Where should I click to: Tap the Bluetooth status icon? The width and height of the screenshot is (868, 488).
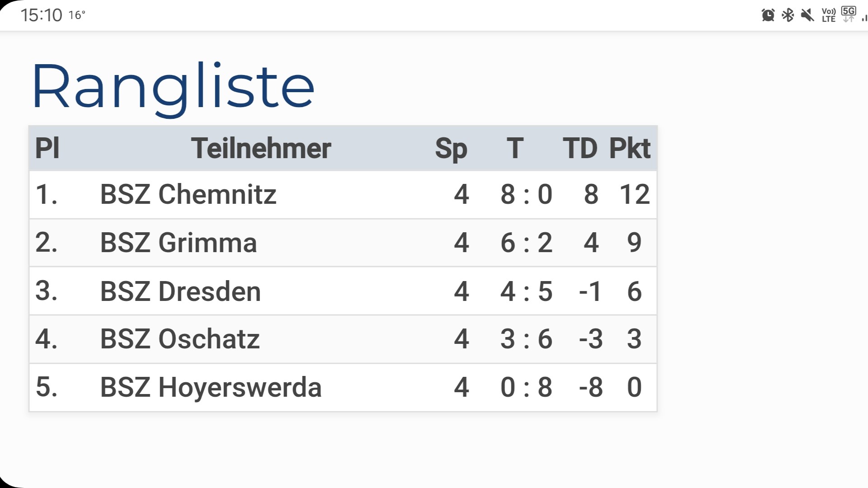(x=788, y=15)
